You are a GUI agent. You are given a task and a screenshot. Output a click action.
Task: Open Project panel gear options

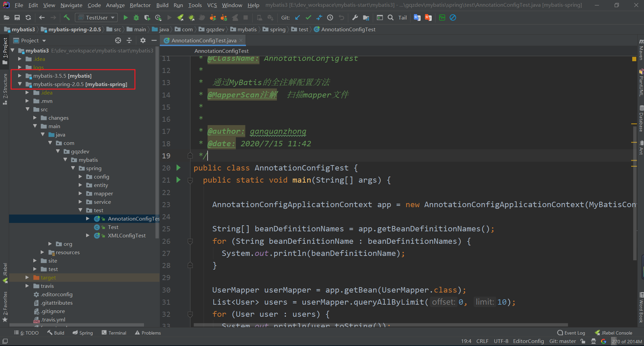[143, 40]
